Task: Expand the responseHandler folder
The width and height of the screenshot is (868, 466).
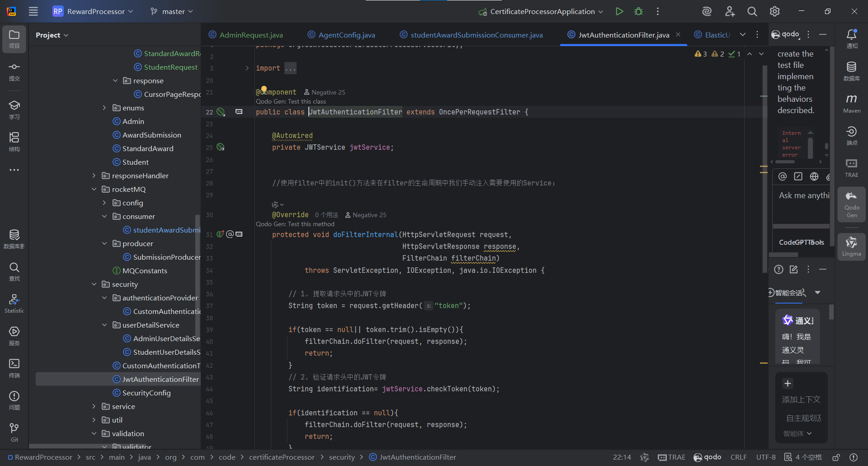Action: [x=94, y=176]
